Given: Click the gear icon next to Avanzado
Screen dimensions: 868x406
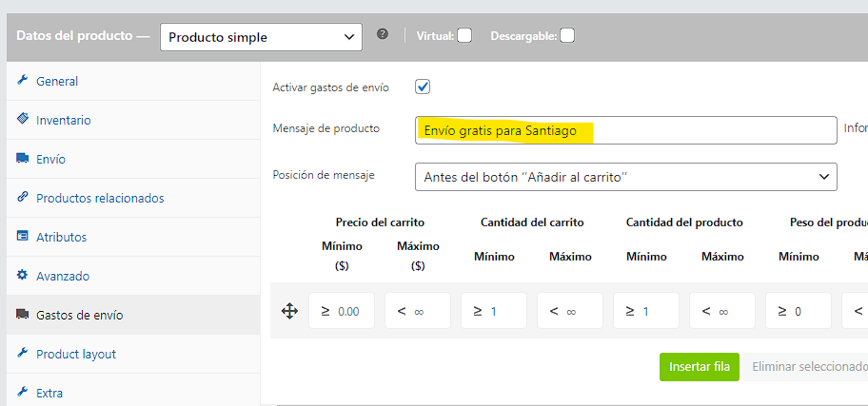Looking at the screenshot, I should point(23,276).
